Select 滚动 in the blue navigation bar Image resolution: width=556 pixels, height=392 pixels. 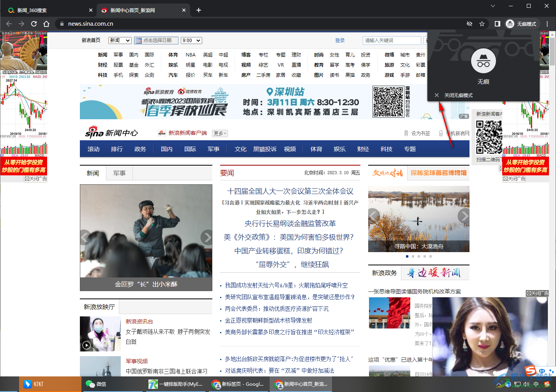coord(94,149)
